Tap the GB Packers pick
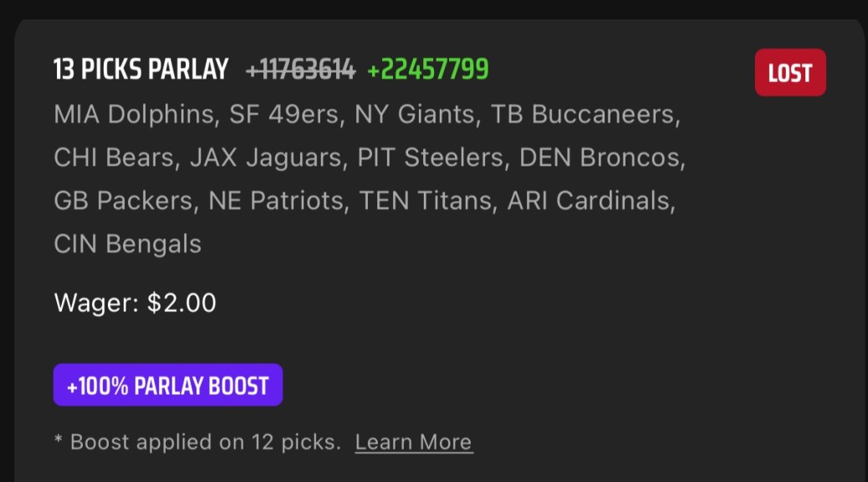This screenshot has height=482, width=868. [123, 201]
